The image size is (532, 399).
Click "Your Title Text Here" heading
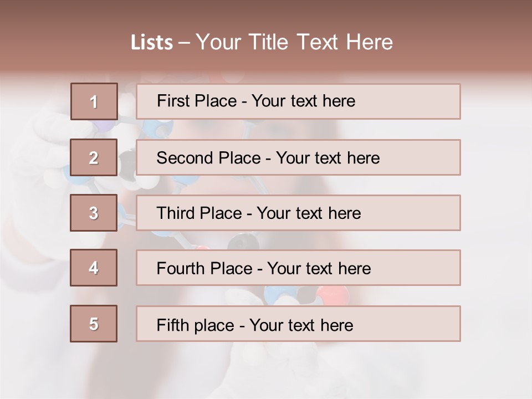[294, 42]
